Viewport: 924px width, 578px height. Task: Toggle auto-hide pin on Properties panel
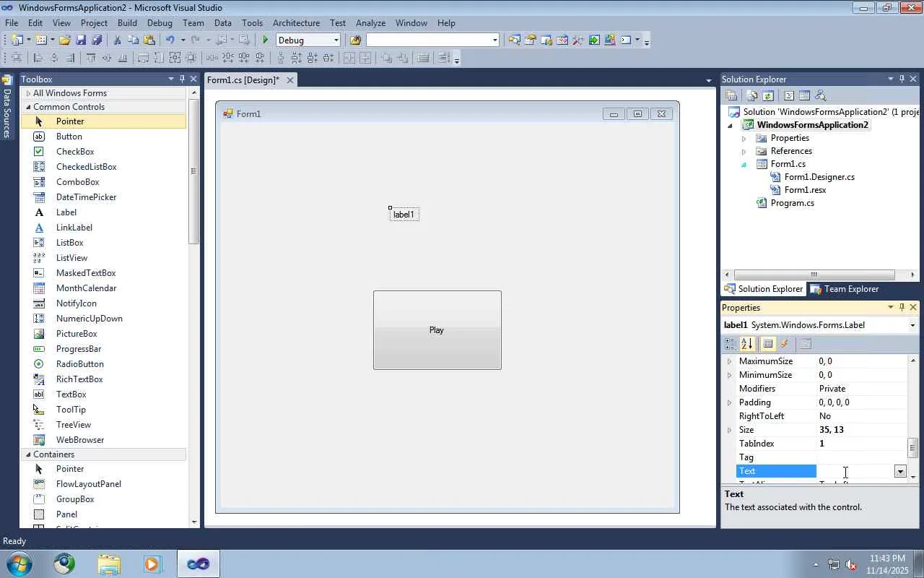(x=902, y=307)
